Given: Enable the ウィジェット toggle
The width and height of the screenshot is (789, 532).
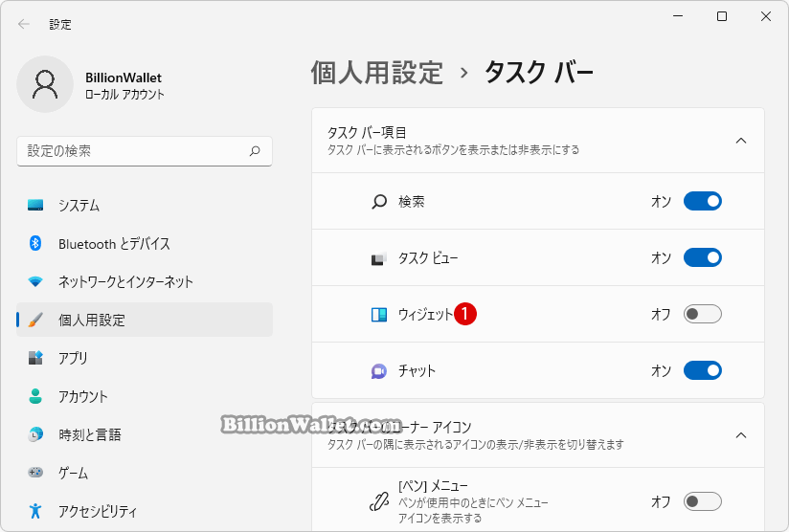Looking at the screenshot, I should pyautogui.click(x=703, y=314).
